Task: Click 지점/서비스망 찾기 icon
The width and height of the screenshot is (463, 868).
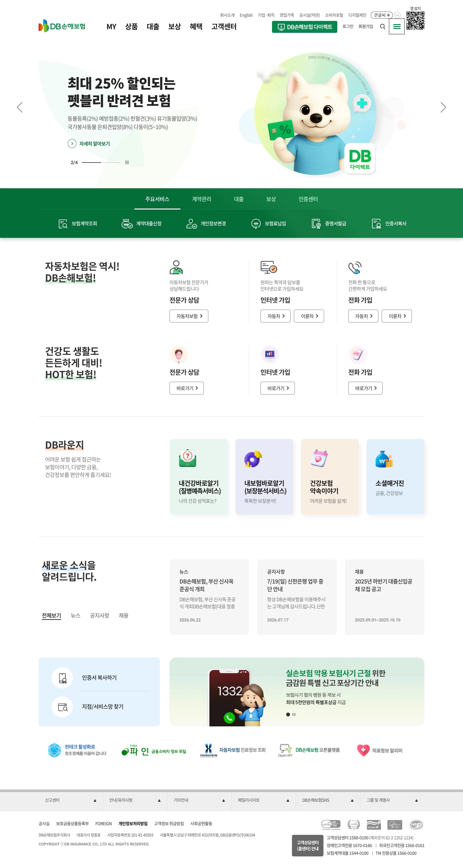Action: pyautogui.click(x=62, y=707)
